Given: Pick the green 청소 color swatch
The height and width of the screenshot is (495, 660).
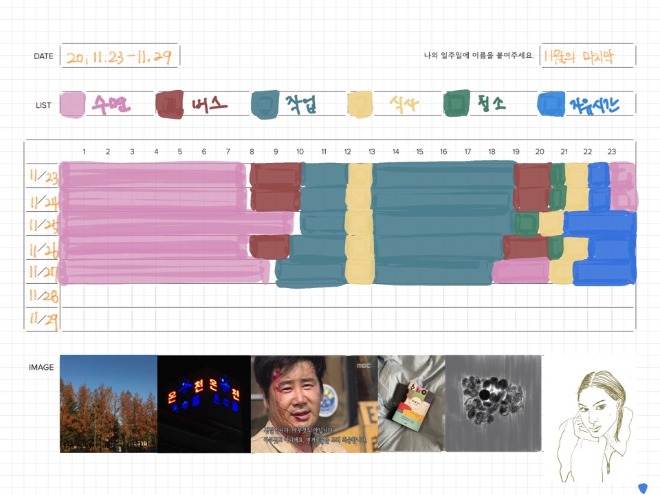Looking at the screenshot, I should point(457,103).
